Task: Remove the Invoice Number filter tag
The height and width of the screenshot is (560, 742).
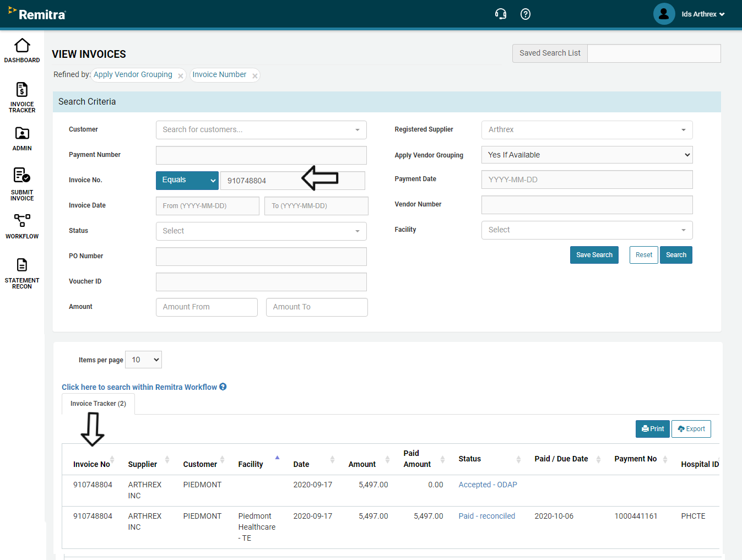Action: tap(254, 76)
